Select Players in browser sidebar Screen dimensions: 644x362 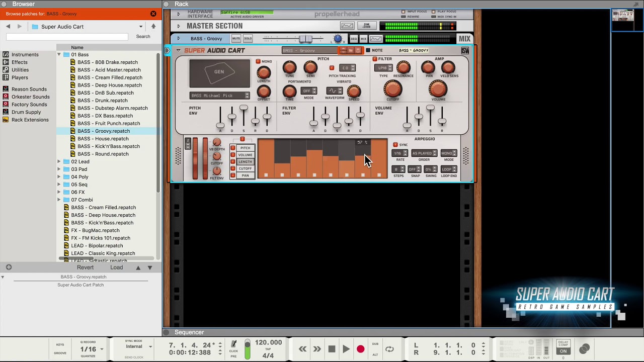[20, 77]
